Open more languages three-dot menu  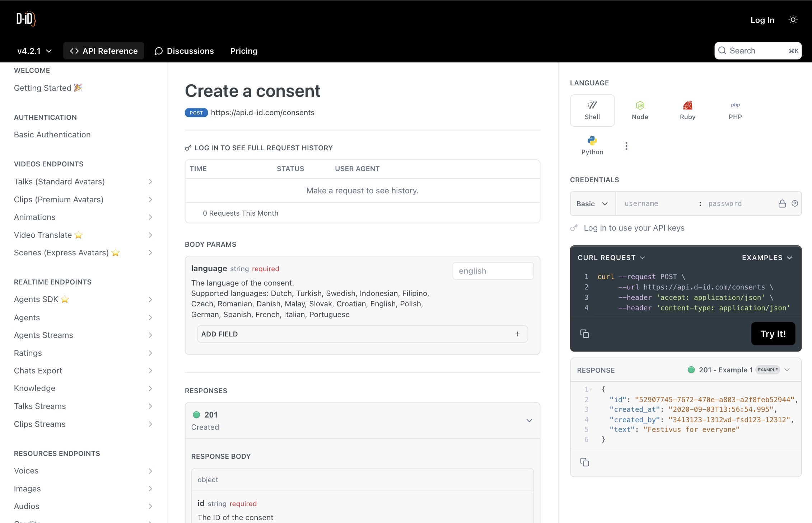[x=626, y=146]
